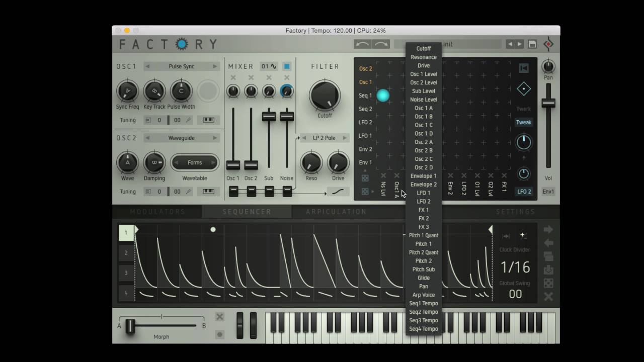Open the Waveguide oscillator type selector
This screenshot has width=644, height=362.
181,138
